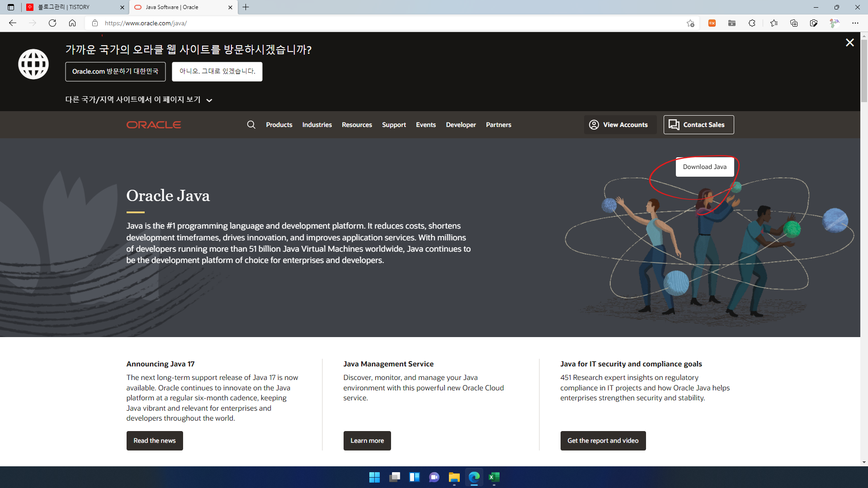Open the View Accounts dropdown

pos(618,125)
